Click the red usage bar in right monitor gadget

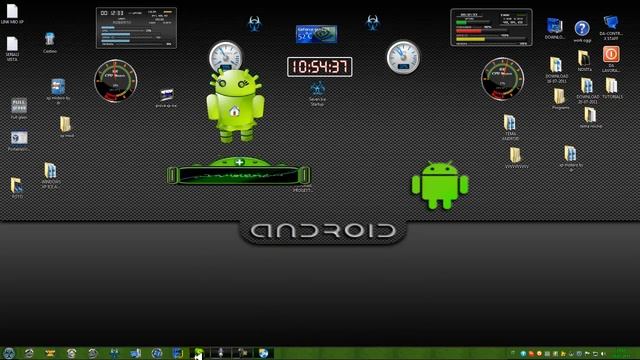coord(469,31)
